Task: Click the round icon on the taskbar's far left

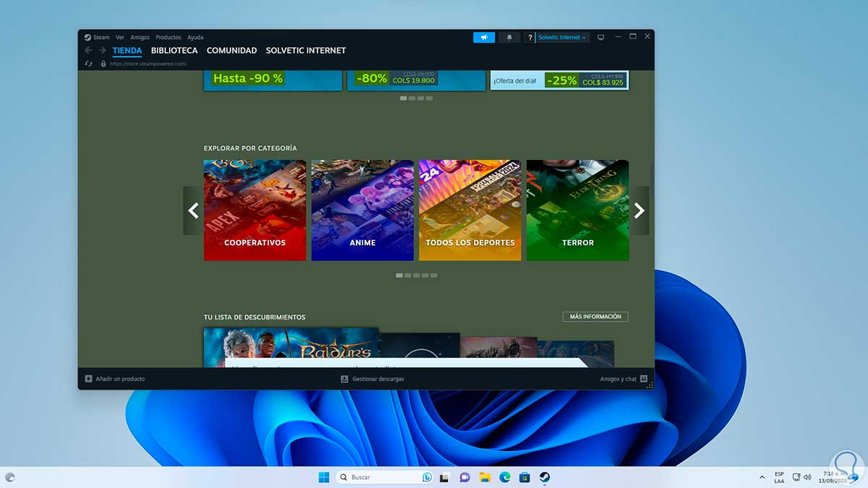Action: click(10, 477)
